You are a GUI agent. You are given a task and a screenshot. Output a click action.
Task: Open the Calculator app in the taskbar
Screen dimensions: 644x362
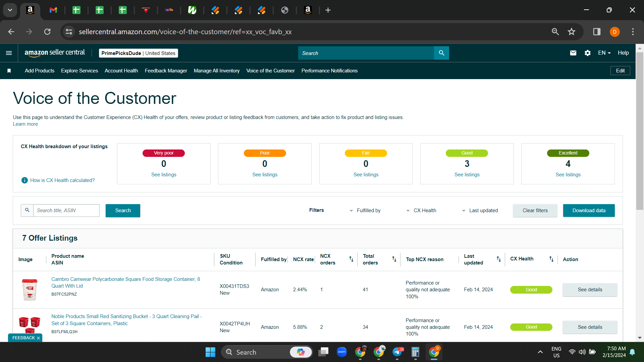tap(415, 352)
